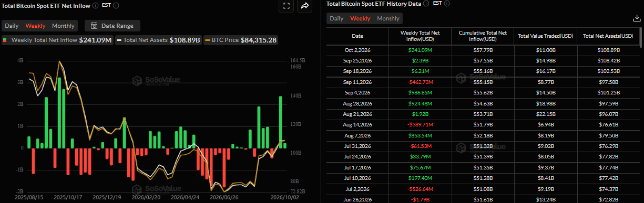Click the Jul 31,2026 date cell
Image resolution: width=644 pixels, height=203 pixels.
[357, 146]
